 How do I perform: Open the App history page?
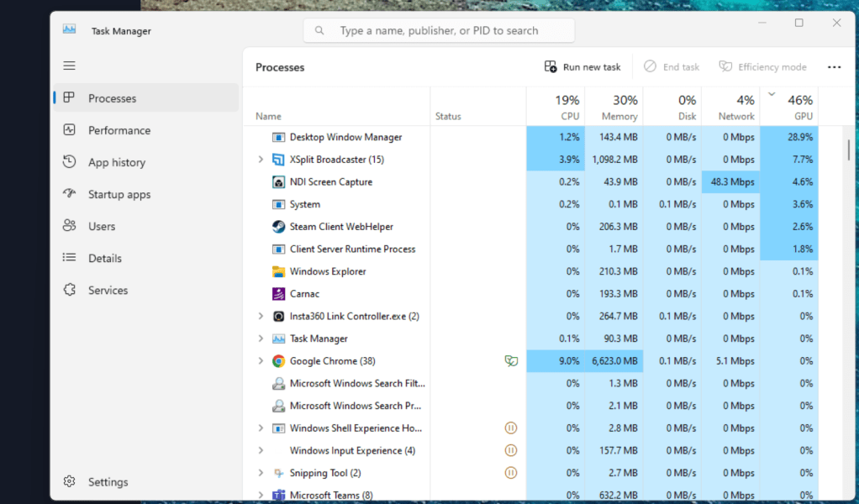[146, 162]
